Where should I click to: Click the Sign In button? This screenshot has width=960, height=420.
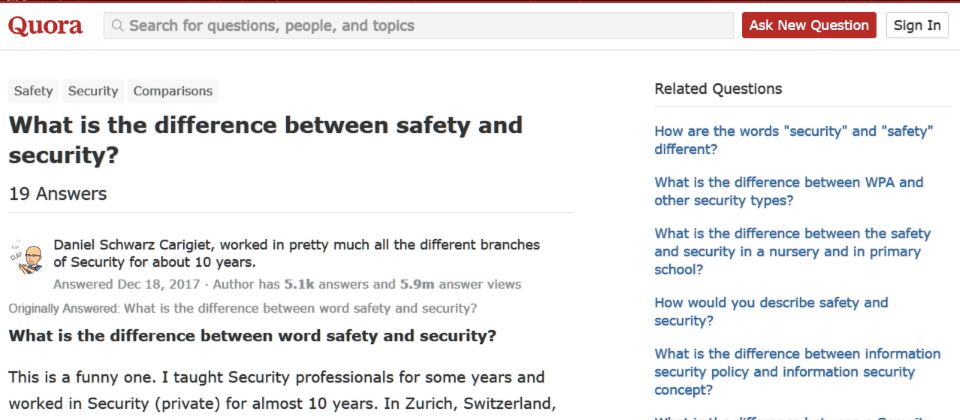pos(917,25)
